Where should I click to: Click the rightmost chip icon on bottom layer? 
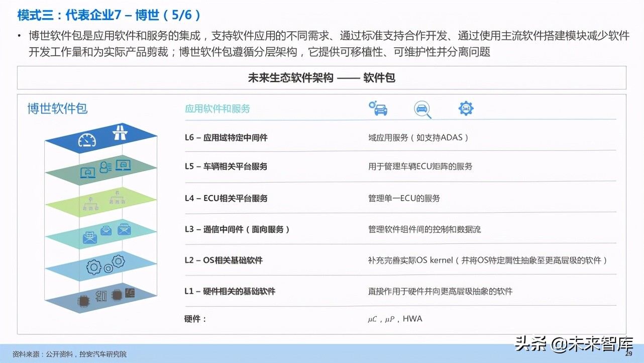129,293
